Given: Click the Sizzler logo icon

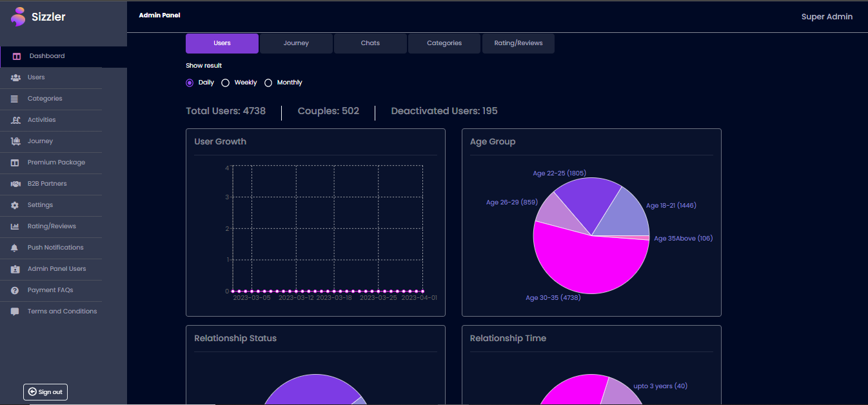Looking at the screenshot, I should [x=18, y=17].
